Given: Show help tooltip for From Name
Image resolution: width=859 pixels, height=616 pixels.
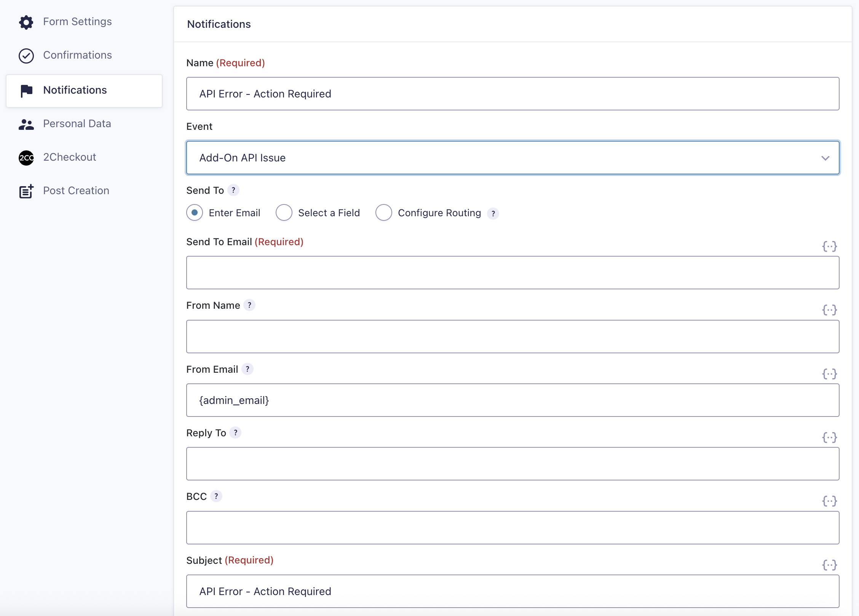Looking at the screenshot, I should [x=249, y=305].
